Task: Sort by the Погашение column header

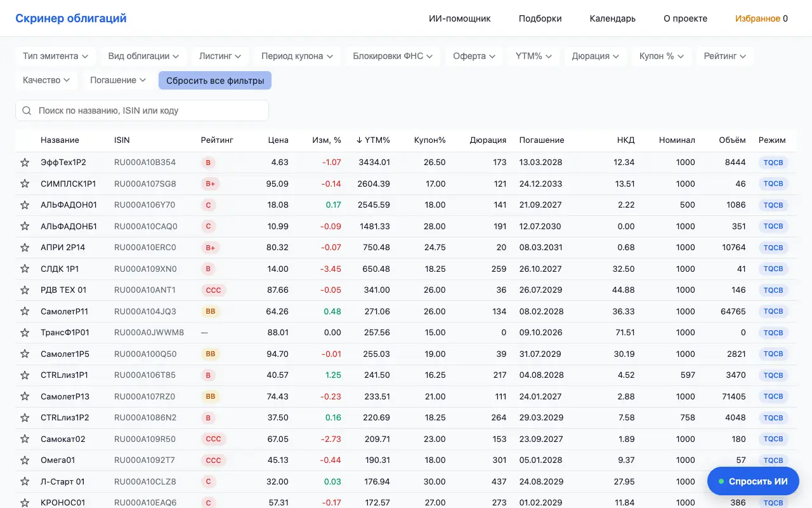Action: (x=542, y=140)
